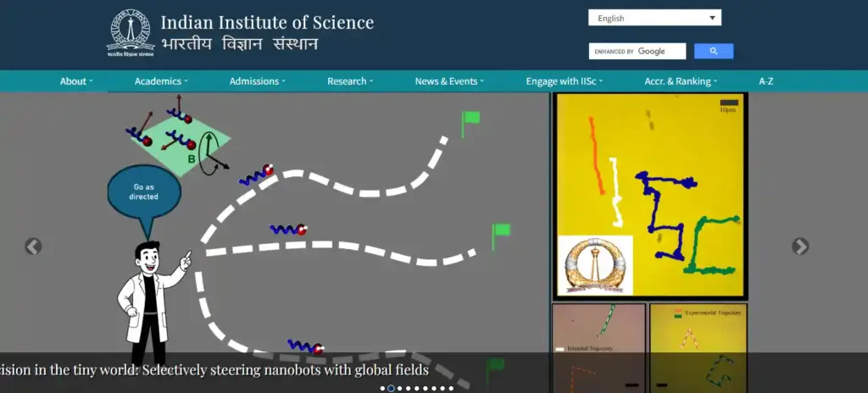Viewport: 868px width, 393px height.
Task: Select the last carousel indicator dot
Action: point(451,389)
